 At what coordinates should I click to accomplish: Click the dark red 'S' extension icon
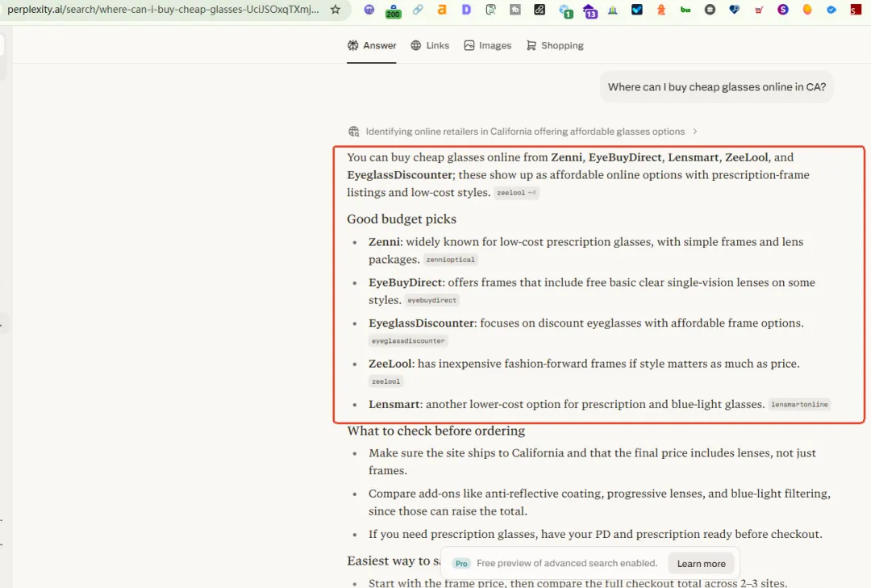point(856,10)
